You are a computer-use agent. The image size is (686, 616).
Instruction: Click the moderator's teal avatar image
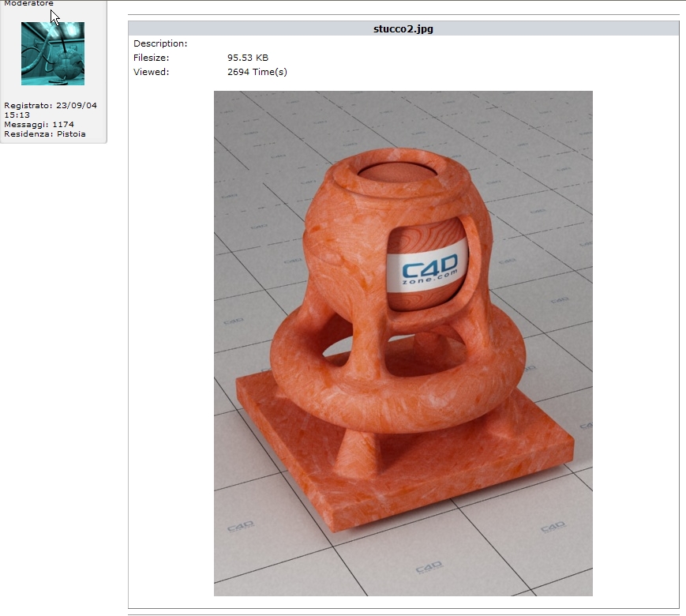(x=53, y=54)
